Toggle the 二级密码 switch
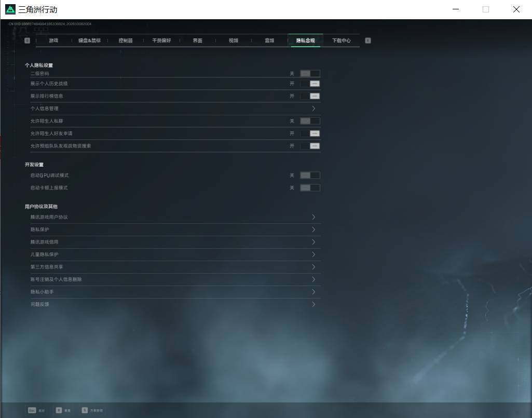 (x=310, y=73)
